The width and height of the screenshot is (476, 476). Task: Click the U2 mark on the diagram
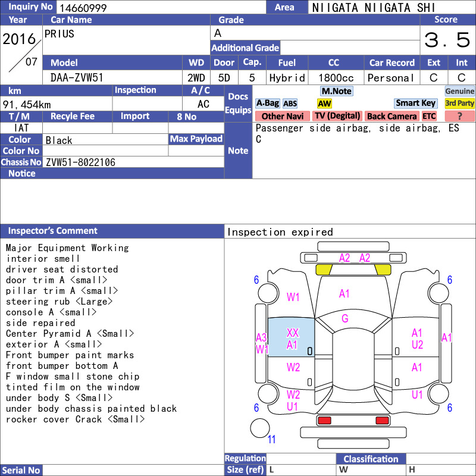417,345
